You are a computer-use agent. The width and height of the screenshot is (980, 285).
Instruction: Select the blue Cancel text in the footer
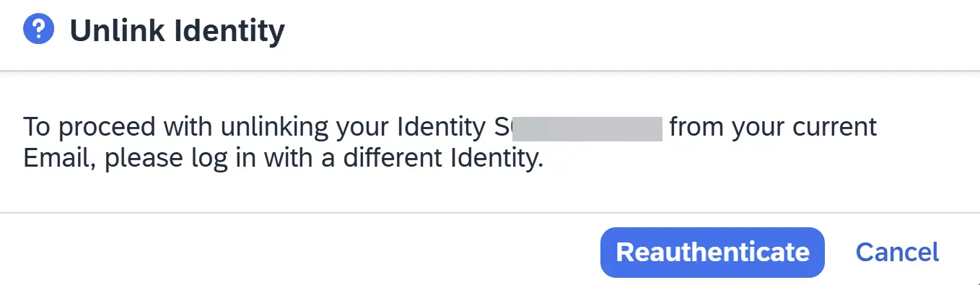(x=897, y=253)
